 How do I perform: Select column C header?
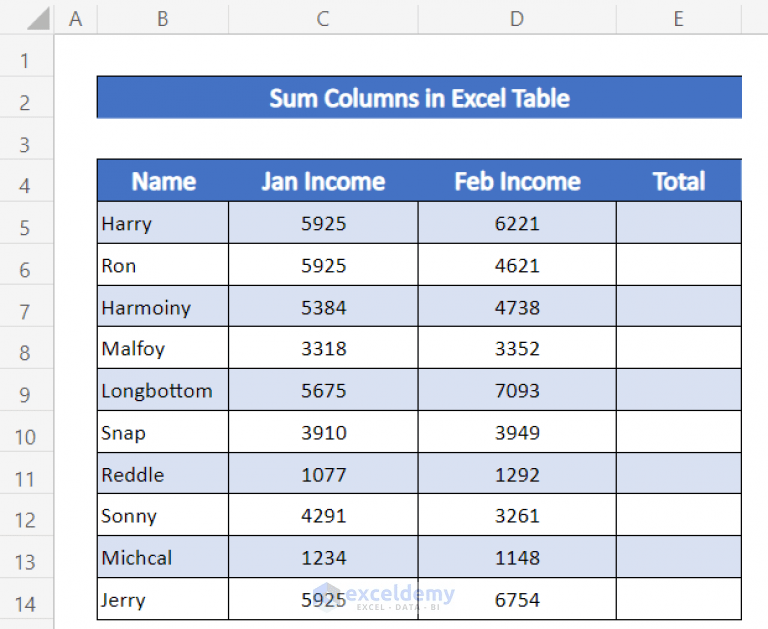pos(323,19)
